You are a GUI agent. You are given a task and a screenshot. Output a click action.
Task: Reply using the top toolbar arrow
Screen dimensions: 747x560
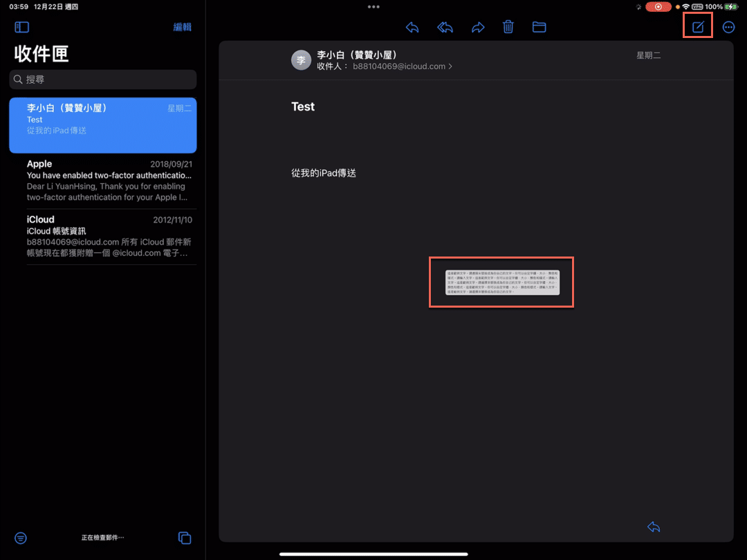click(x=412, y=27)
